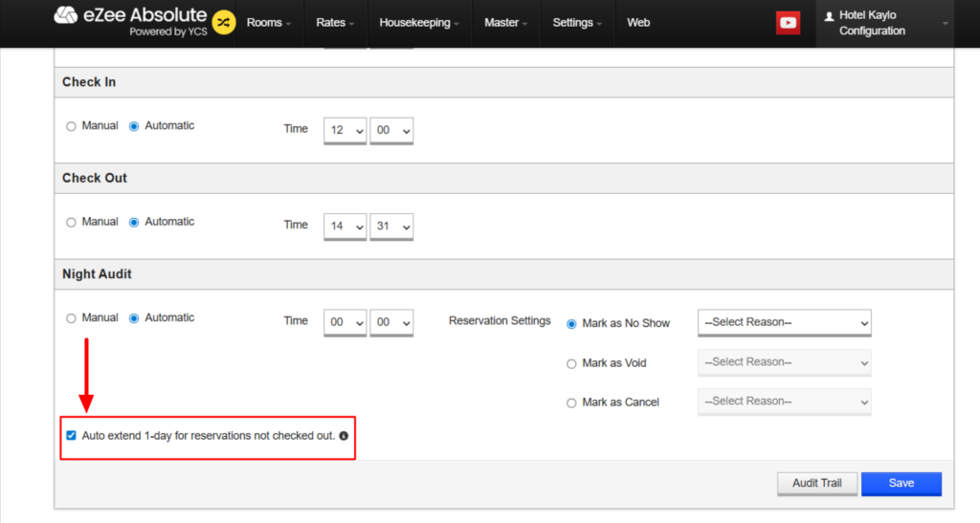Click the info icon beside auto extend
980x523 pixels.
[344, 436]
